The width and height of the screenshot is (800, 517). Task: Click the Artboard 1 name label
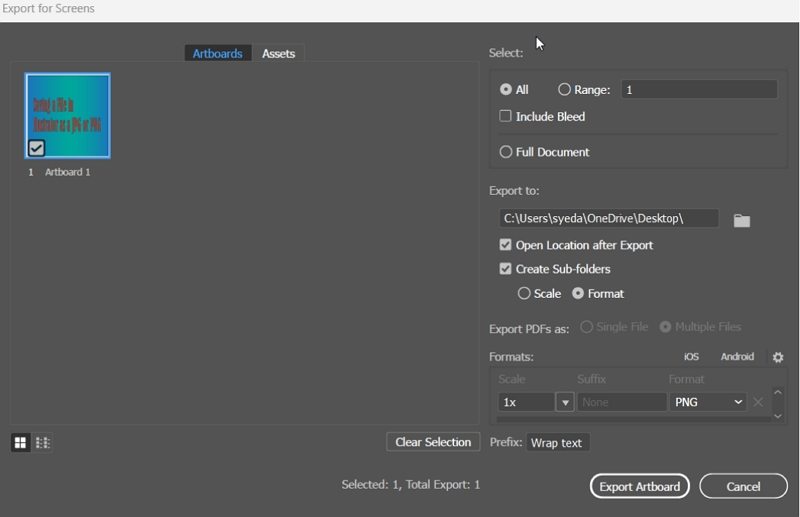click(67, 172)
